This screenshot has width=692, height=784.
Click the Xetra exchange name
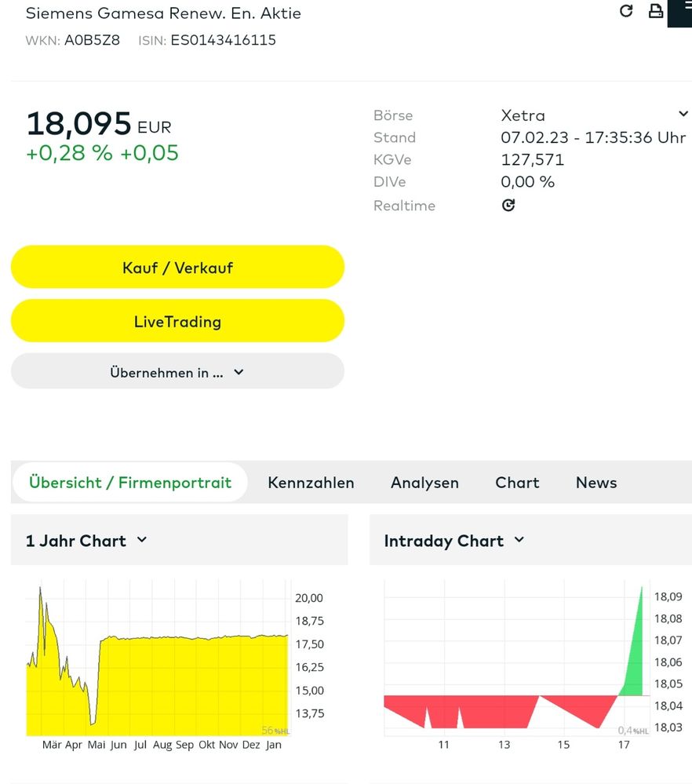523,115
